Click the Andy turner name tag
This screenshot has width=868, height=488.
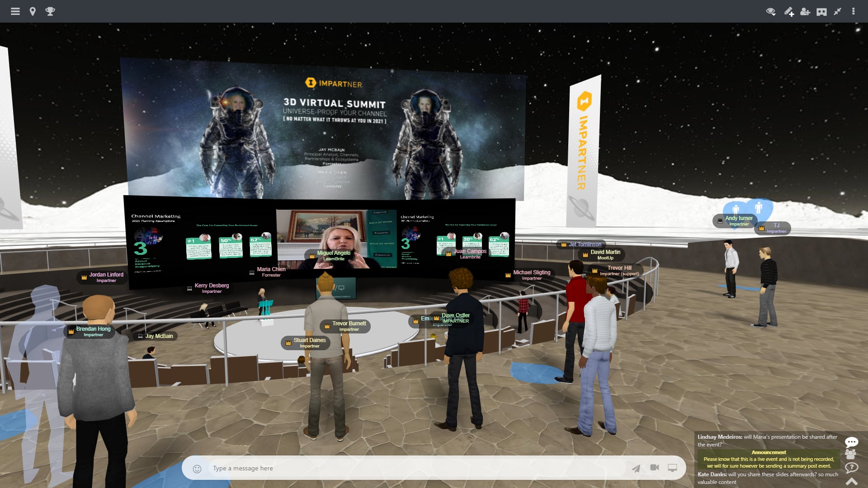(x=735, y=221)
